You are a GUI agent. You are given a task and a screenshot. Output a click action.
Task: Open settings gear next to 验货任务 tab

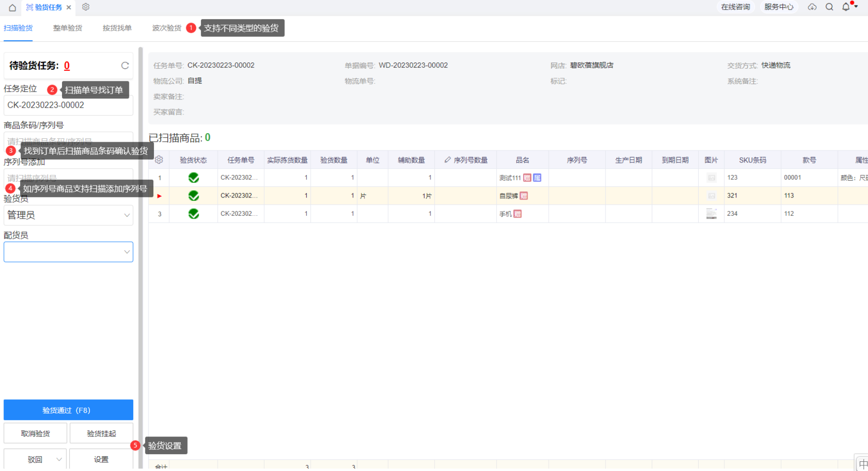[86, 7]
